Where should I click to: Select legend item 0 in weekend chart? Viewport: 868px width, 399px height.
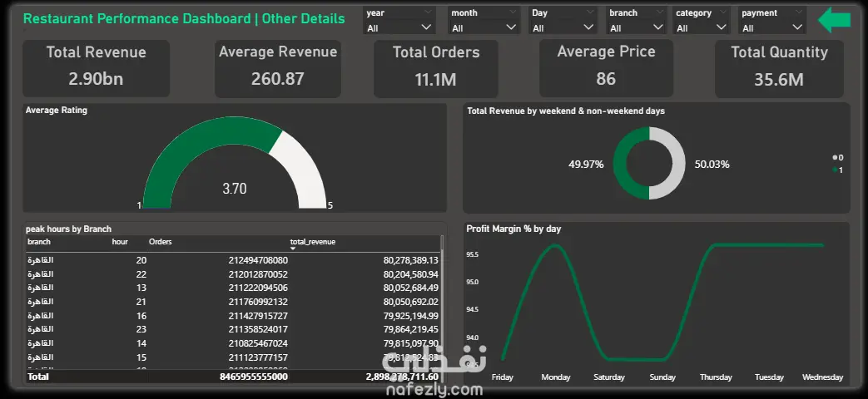837,157
